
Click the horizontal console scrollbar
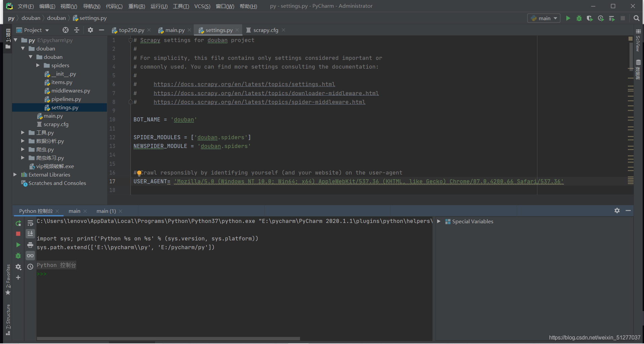pyautogui.click(x=168, y=338)
